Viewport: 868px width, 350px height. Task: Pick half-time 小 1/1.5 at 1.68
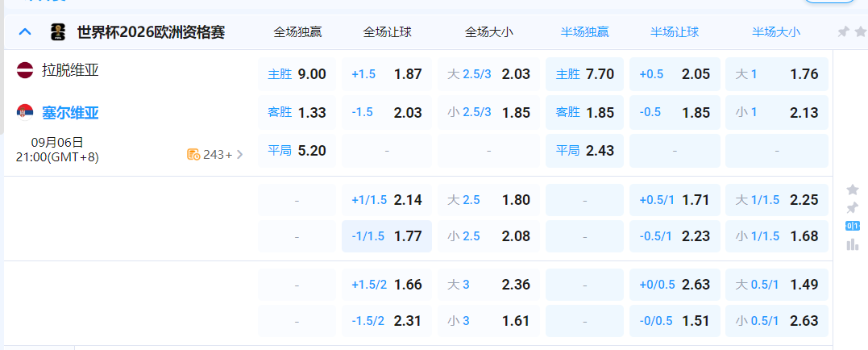(x=777, y=236)
